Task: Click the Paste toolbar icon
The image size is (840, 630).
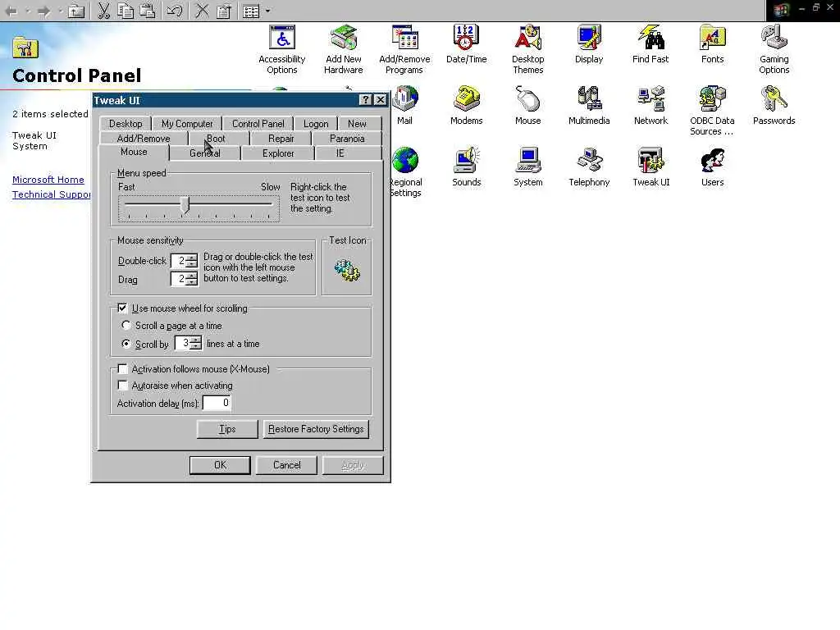Action: tap(148, 11)
